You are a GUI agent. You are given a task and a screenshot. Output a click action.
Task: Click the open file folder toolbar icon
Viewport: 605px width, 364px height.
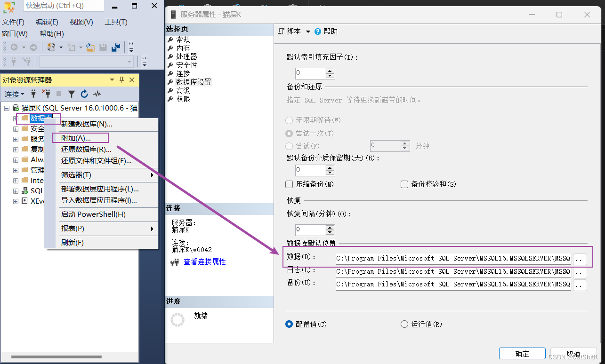tap(90, 47)
